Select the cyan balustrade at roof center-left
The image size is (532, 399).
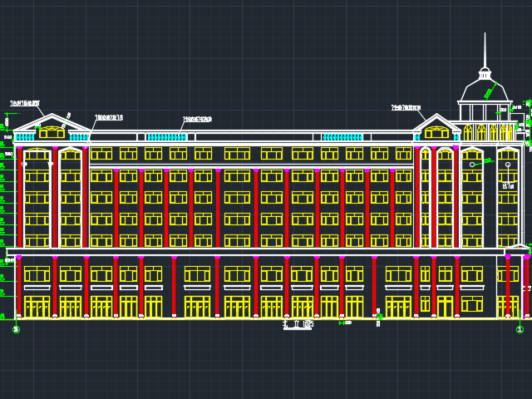[166, 137]
